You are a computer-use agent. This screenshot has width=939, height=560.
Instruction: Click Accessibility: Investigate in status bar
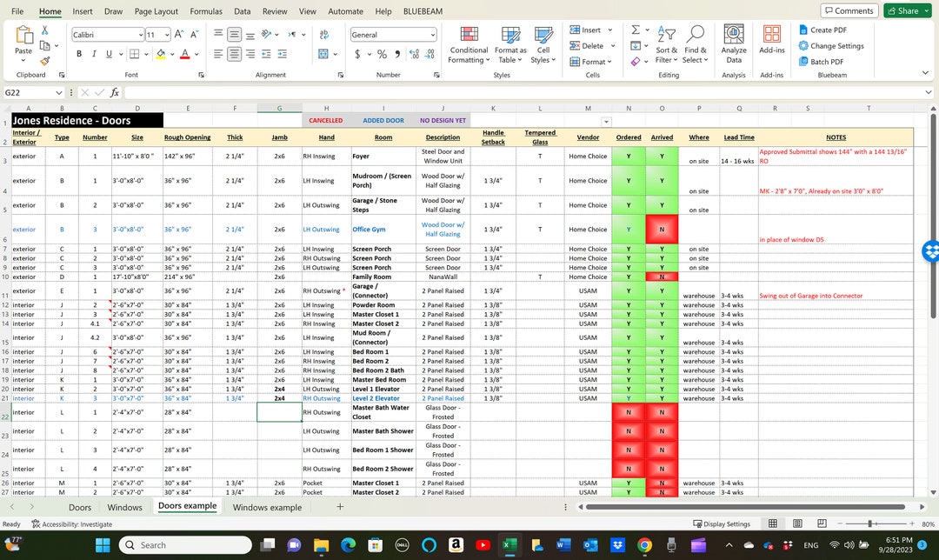(x=72, y=524)
